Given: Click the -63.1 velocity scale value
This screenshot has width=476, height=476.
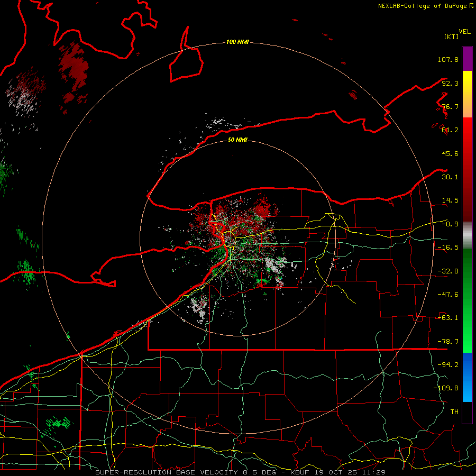Looking at the screenshot, I should point(448,318).
